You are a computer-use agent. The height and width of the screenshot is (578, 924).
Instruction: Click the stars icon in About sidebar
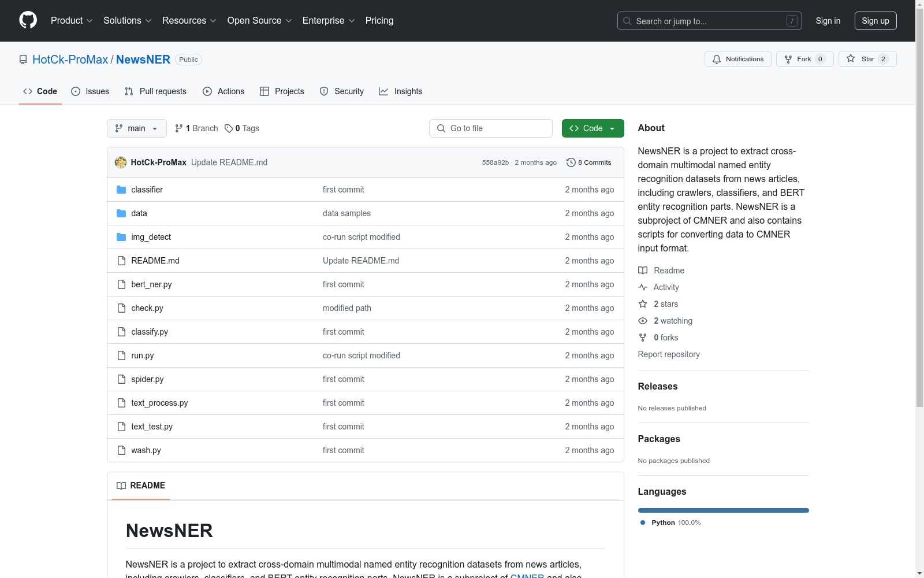[643, 304]
